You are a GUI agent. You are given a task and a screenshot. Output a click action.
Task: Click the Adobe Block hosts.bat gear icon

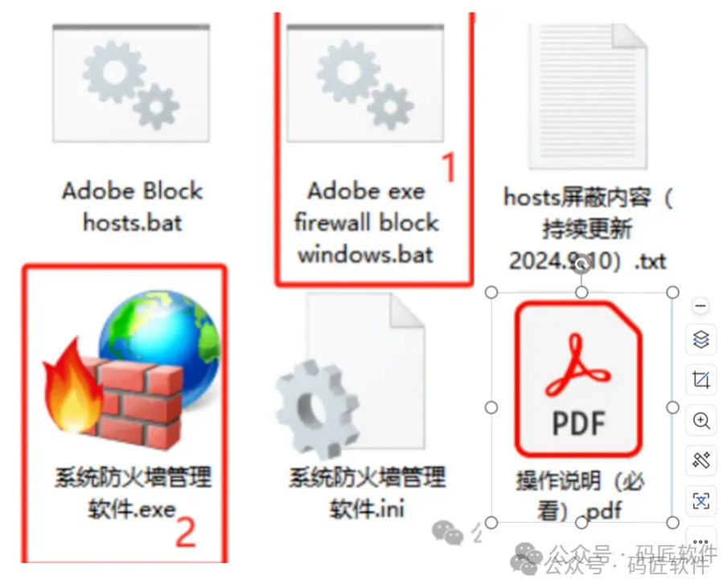click(131, 83)
